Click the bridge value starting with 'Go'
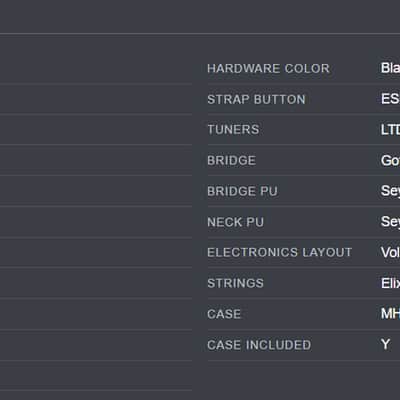The width and height of the screenshot is (400, 400). [x=390, y=161]
